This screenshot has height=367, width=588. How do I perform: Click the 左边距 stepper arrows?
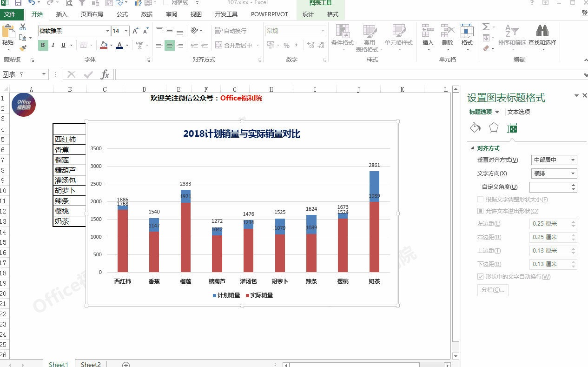[x=574, y=224]
